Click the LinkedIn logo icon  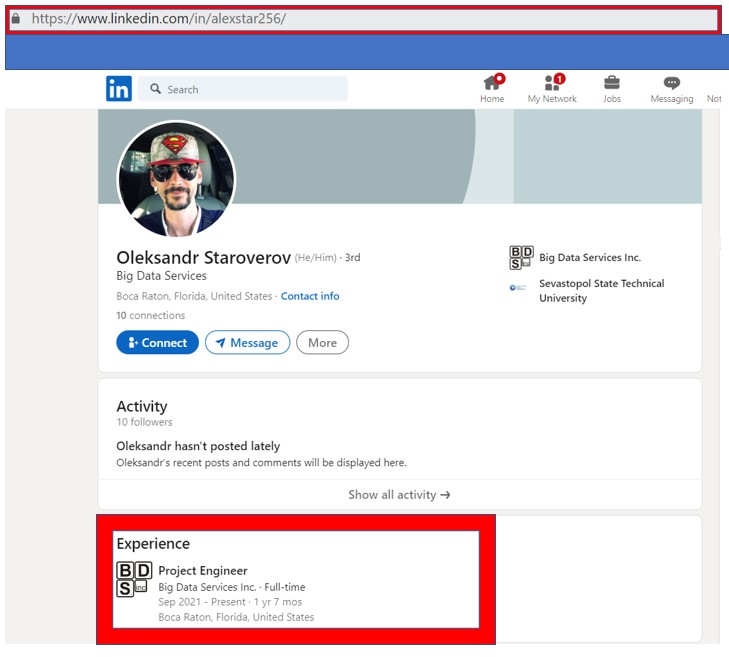point(119,88)
